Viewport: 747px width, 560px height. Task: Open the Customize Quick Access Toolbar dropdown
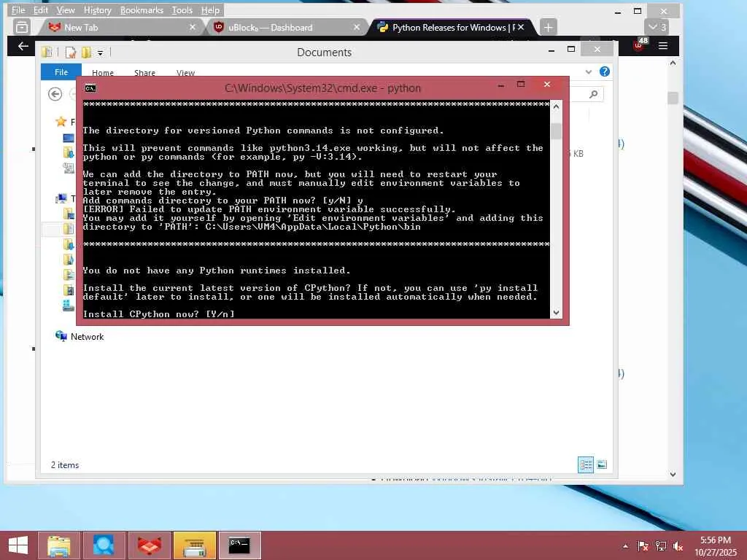pyautogui.click(x=101, y=52)
